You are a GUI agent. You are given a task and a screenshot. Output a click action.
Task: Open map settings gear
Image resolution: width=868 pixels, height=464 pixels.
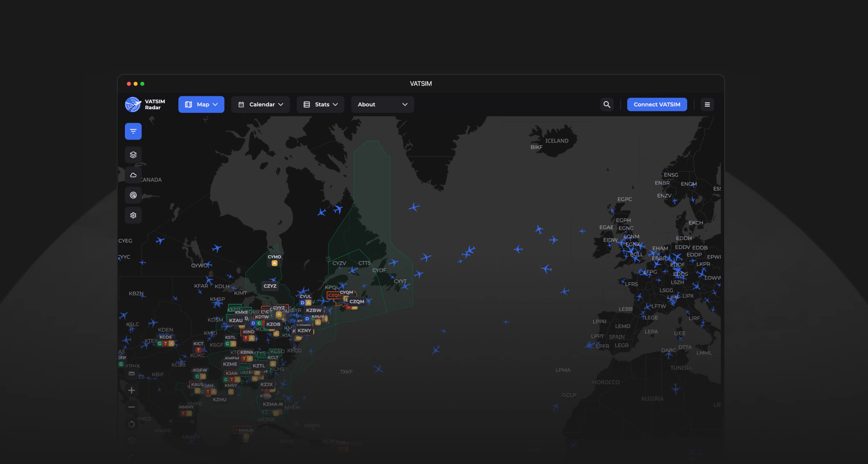[133, 215]
